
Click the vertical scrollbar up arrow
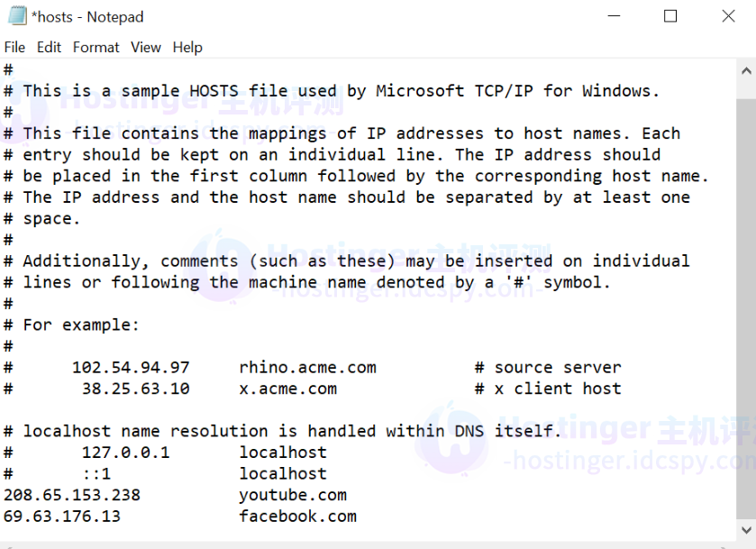[x=746, y=71]
